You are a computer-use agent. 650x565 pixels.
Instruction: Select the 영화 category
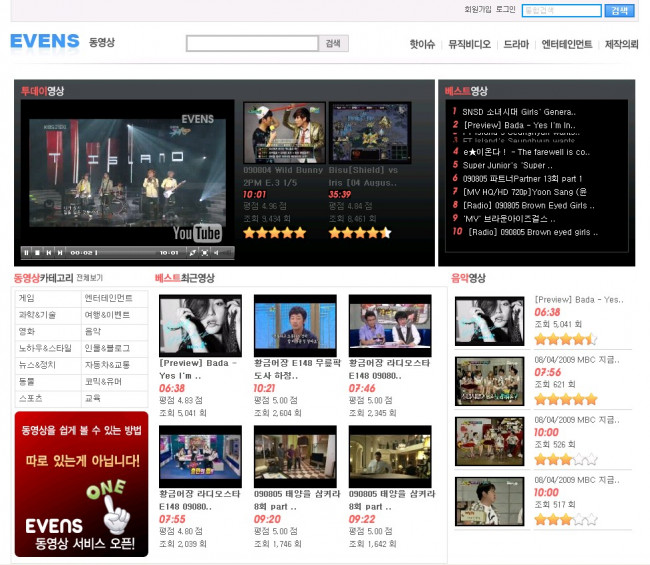tap(27, 332)
